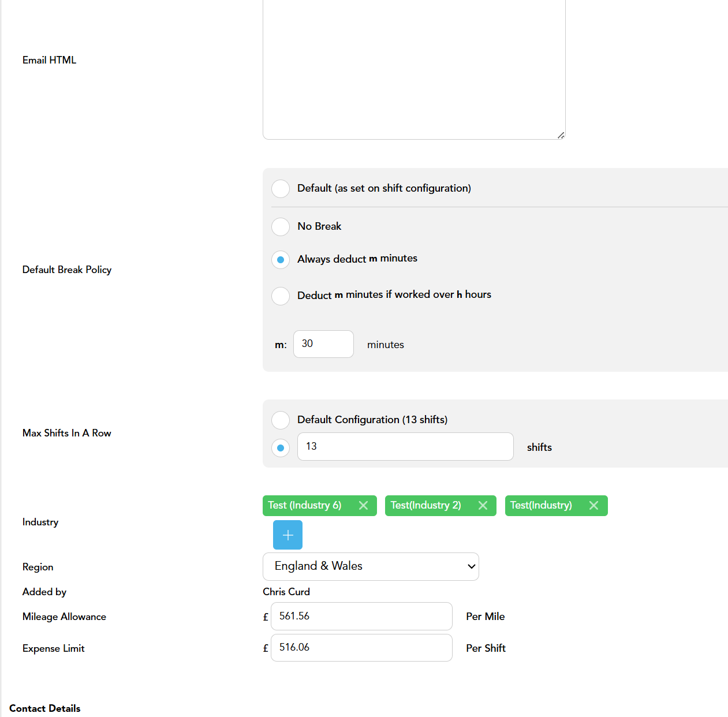Remove the Test (Industry 6) tag

[363, 506]
